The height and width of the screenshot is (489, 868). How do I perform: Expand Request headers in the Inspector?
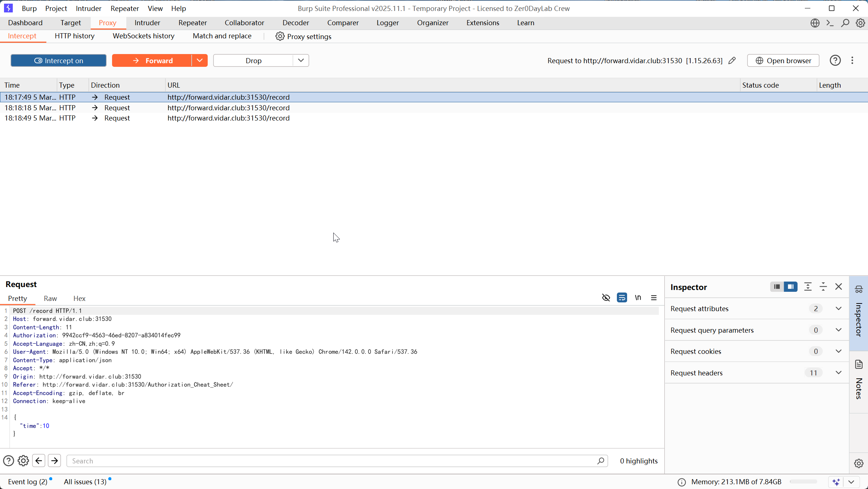pyautogui.click(x=838, y=373)
